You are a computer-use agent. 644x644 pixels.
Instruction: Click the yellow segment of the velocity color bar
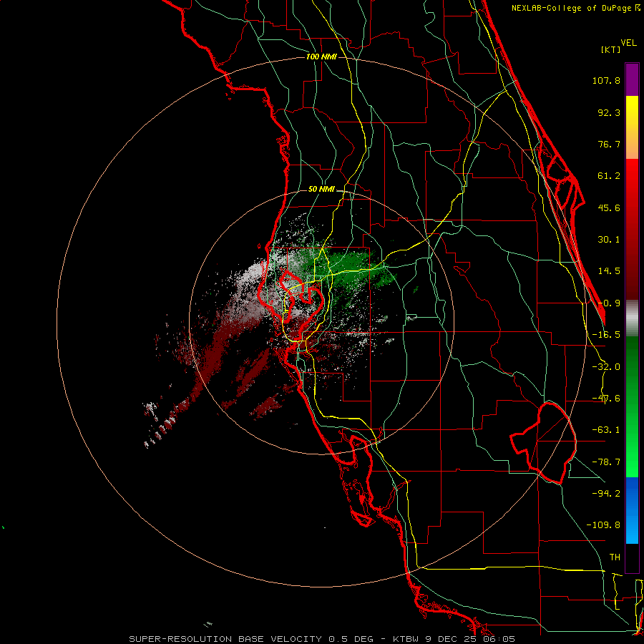click(632, 127)
